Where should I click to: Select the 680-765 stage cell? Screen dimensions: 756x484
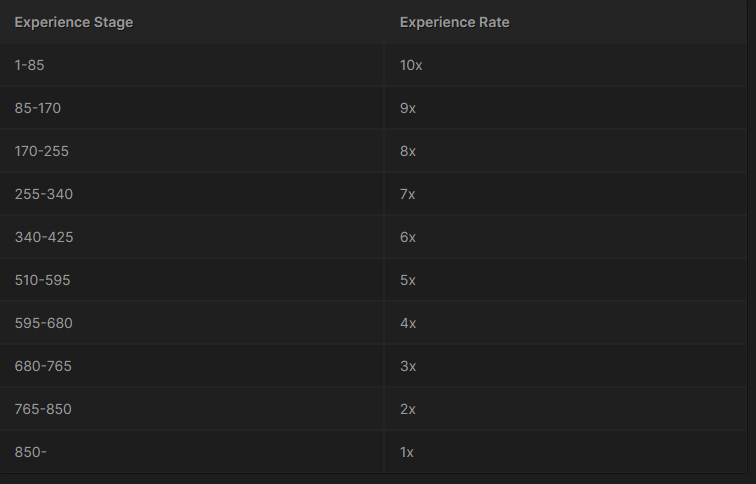43,366
